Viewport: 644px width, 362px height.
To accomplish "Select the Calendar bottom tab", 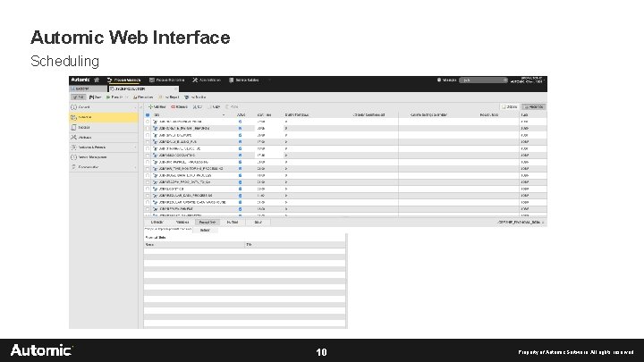I will pyautogui.click(x=157, y=222).
